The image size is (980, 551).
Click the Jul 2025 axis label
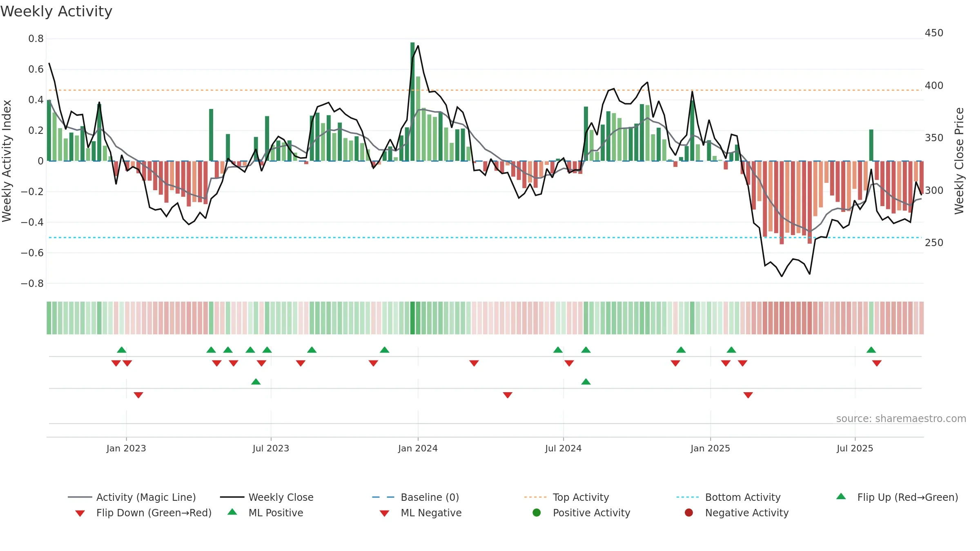click(855, 448)
